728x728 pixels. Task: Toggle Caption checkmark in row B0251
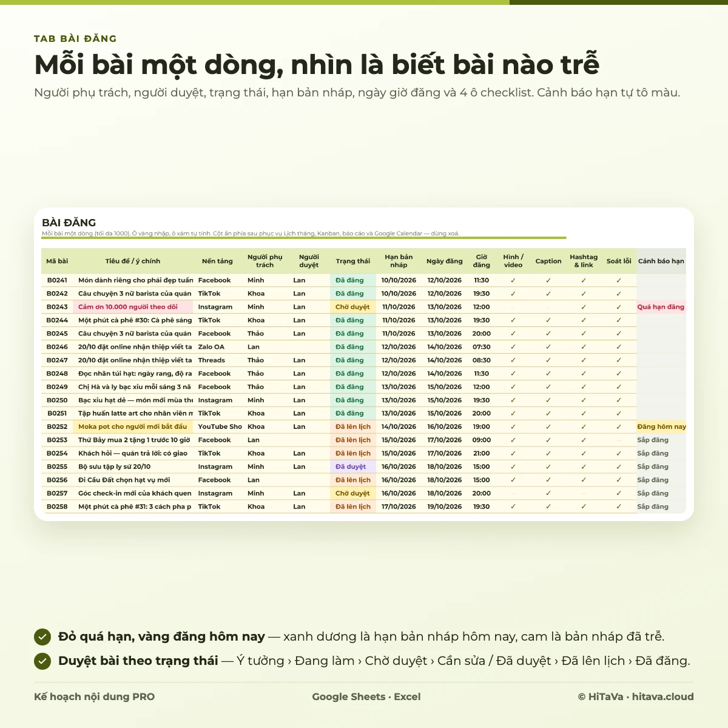coord(548,414)
